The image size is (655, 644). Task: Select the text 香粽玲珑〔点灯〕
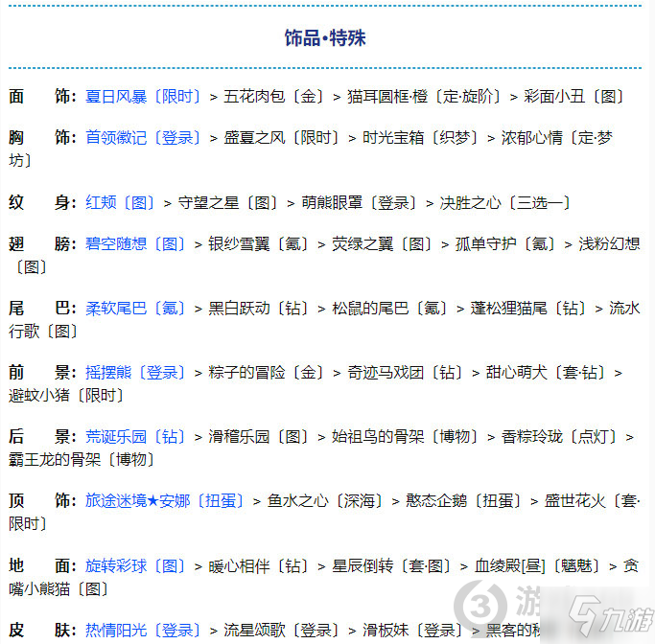pos(560,437)
